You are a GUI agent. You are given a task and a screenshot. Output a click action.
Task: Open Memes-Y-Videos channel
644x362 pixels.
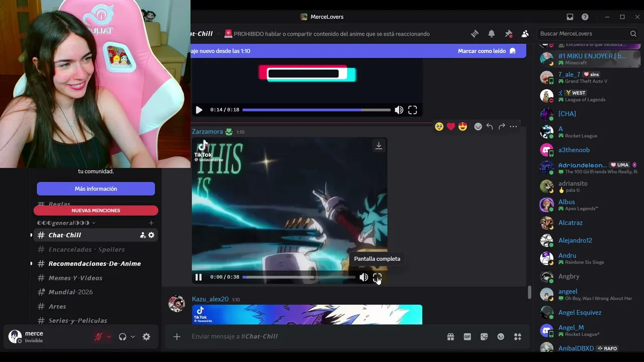(96, 278)
